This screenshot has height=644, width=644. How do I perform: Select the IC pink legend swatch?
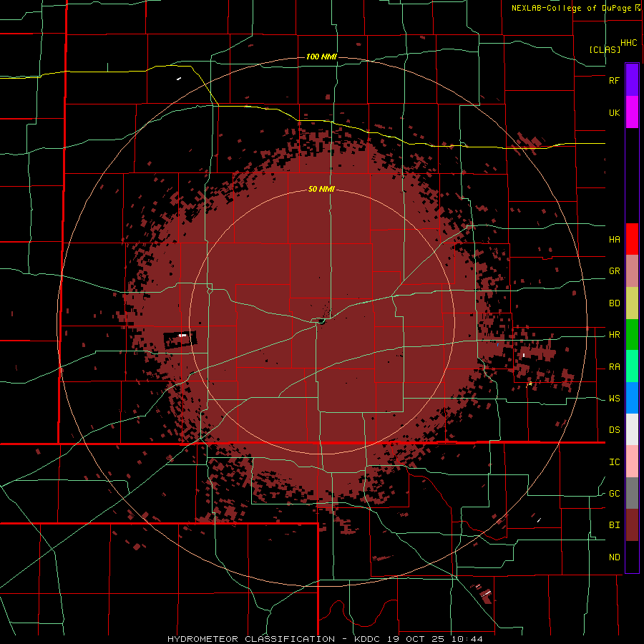point(632,462)
